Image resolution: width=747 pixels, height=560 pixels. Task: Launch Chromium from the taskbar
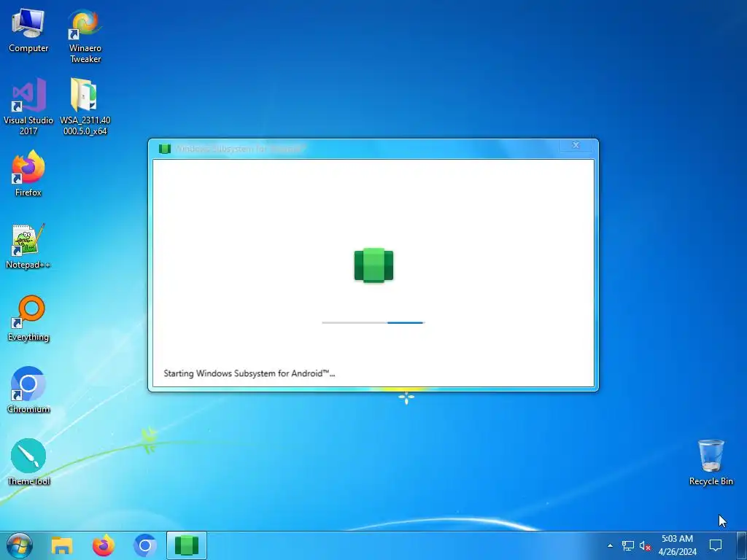[145, 545]
